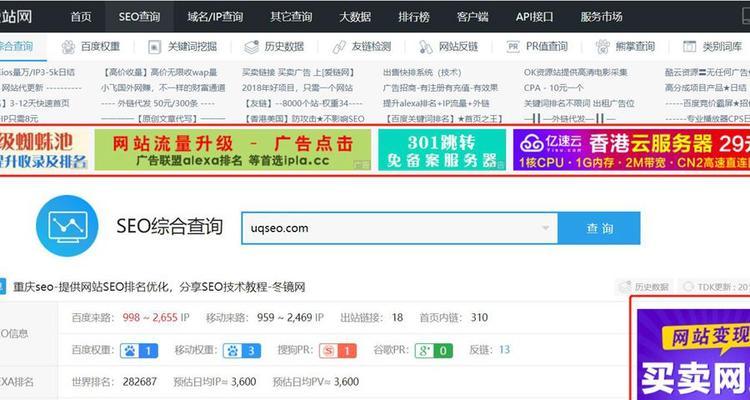
Task: Click the ad link CPA - 10元一个
Action: coord(554,88)
